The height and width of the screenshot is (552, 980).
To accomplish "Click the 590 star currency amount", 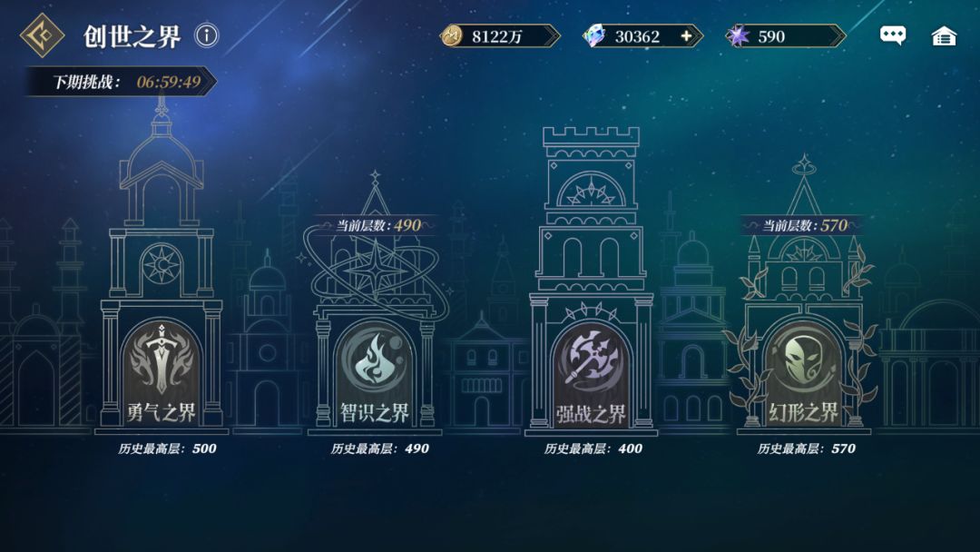I will click(x=771, y=36).
